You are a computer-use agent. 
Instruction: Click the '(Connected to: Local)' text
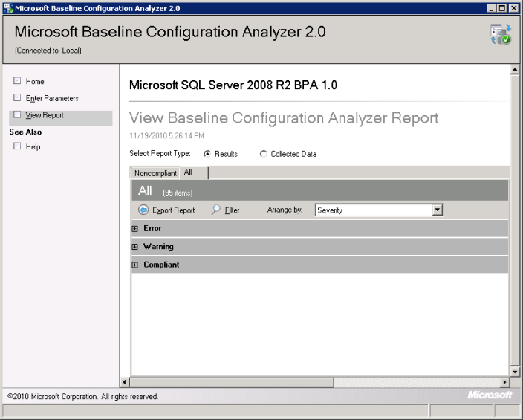(x=48, y=51)
